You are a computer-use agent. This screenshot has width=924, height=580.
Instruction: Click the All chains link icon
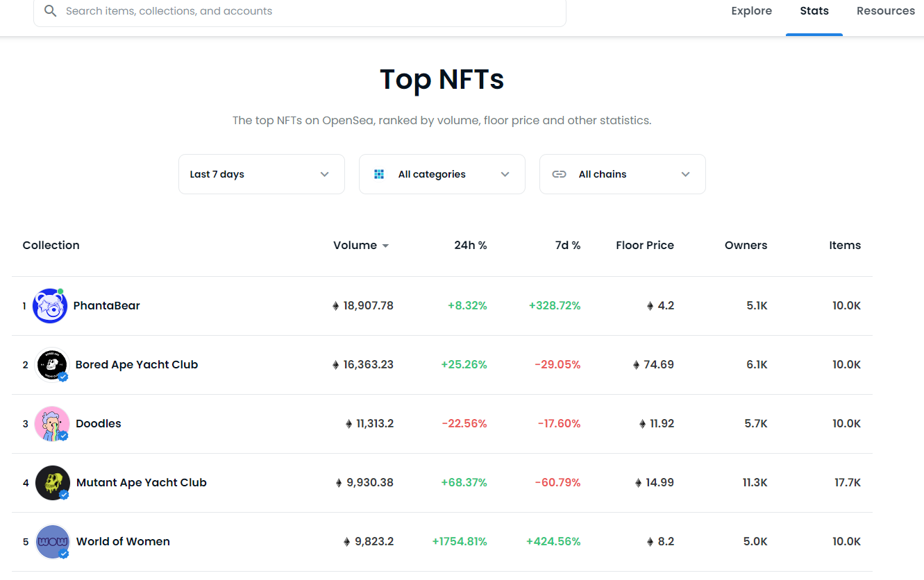[559, 174]
